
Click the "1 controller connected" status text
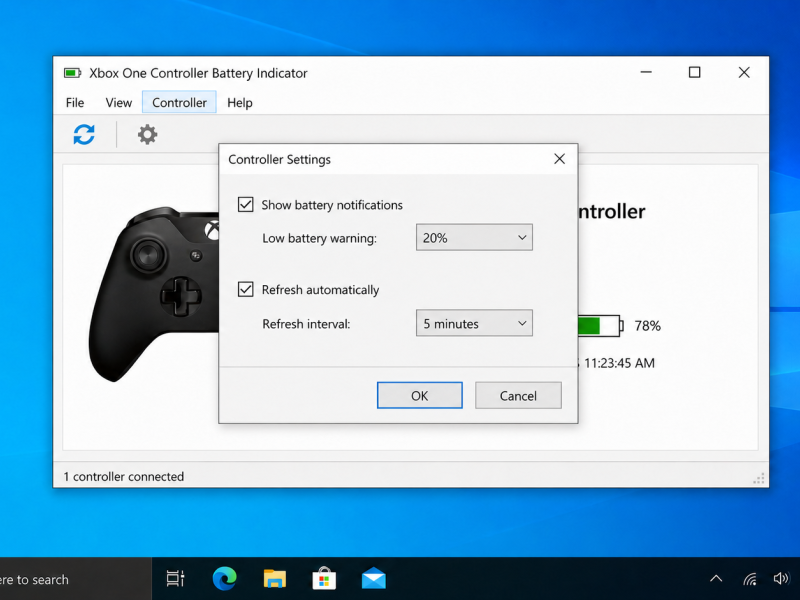pyautogui.click(x=123, y=477)
